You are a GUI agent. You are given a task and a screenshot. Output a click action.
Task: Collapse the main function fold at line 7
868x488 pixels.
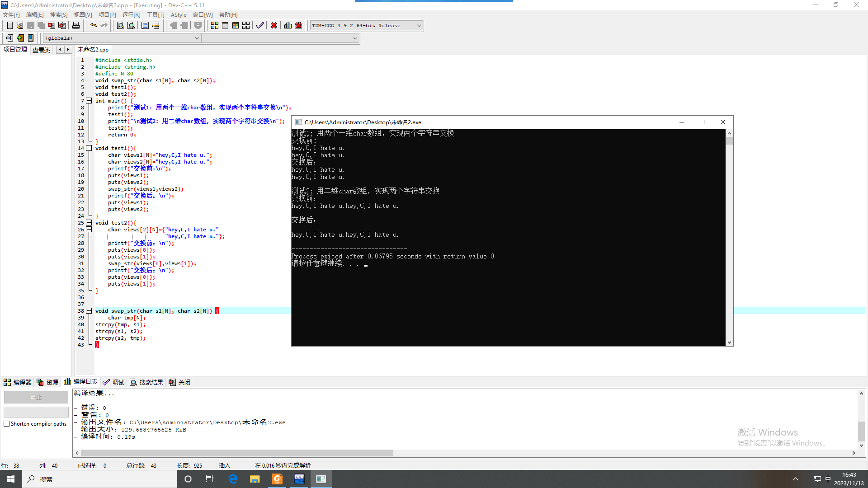(x=89, y=101)
